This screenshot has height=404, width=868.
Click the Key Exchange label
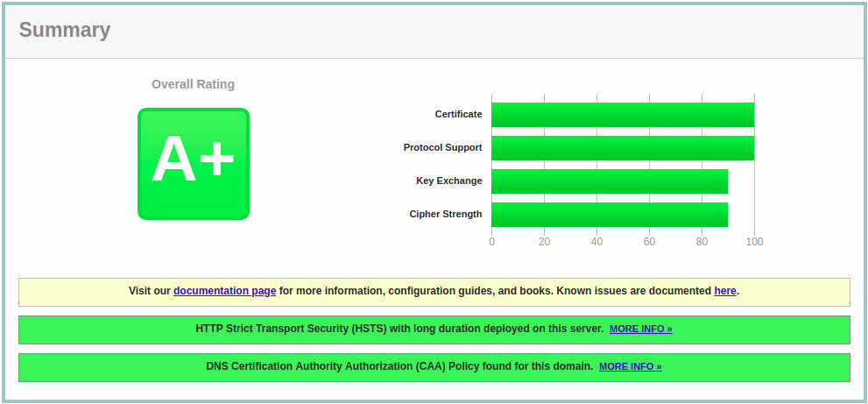point(449,181)
